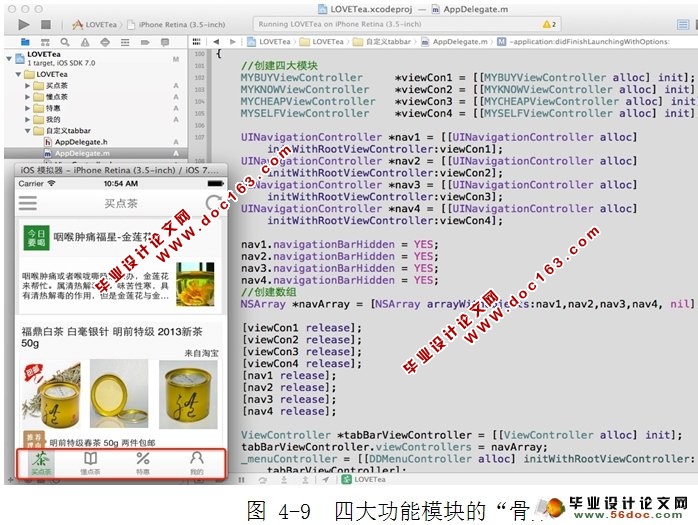Open 咽喉肿痛福星-金莲花 article title

(x=106, y=237)
